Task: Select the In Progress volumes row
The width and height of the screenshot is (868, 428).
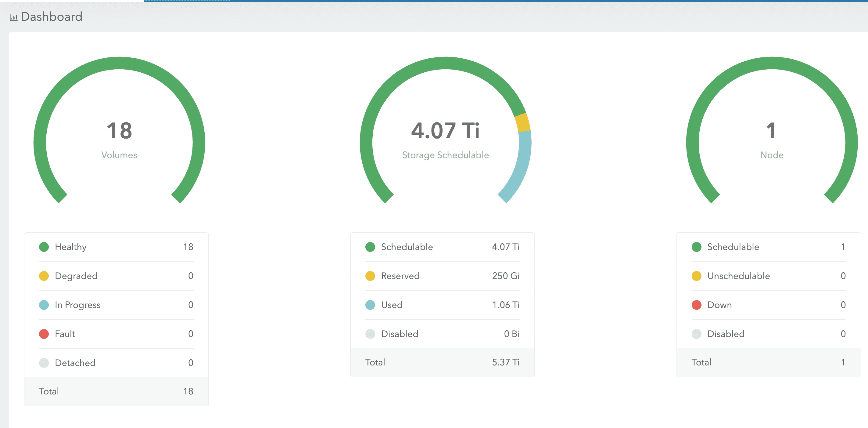Action: pos(116,305)
